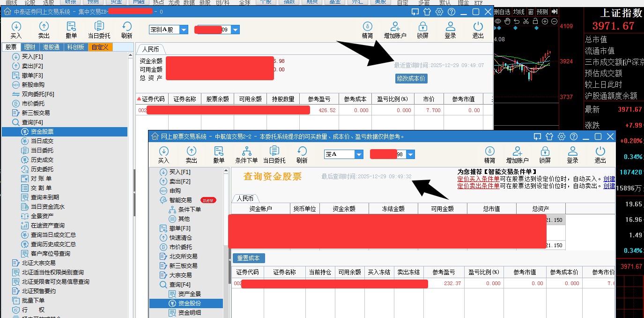Image resolution: width=644 pixels, height=318 pixels.
Task: Switch to the 港股通 tab
Action: (x=52, y=47)
